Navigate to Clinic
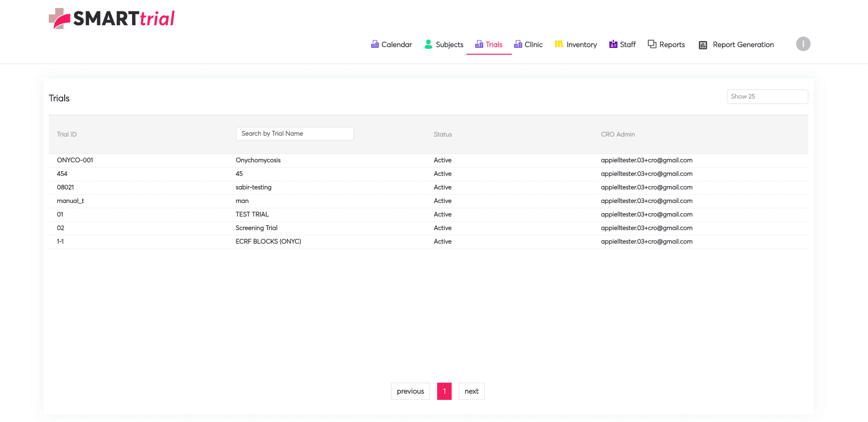 tap(533, 44)
